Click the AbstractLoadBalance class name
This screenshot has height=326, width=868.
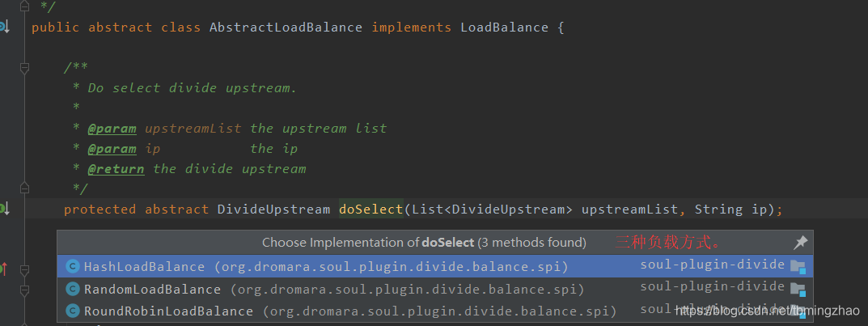[286, 28]
